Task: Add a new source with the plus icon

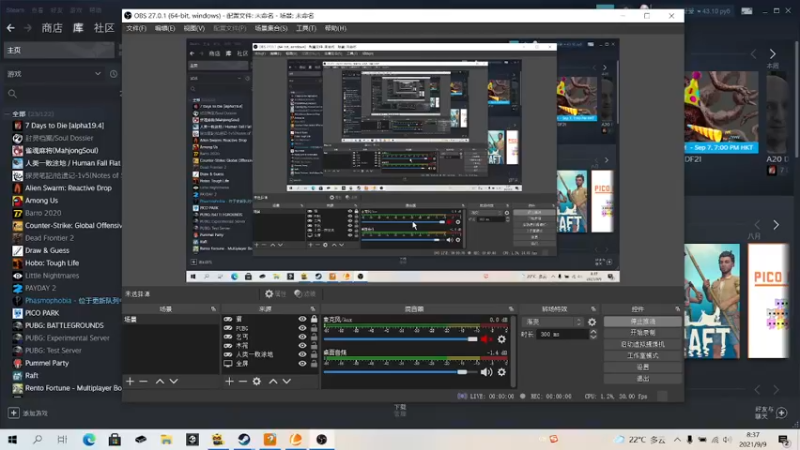Action: pos(229,381)
